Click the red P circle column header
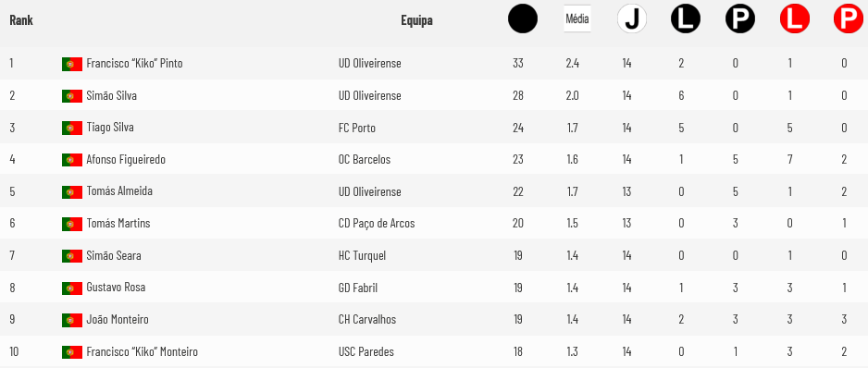 pos(849,18)
